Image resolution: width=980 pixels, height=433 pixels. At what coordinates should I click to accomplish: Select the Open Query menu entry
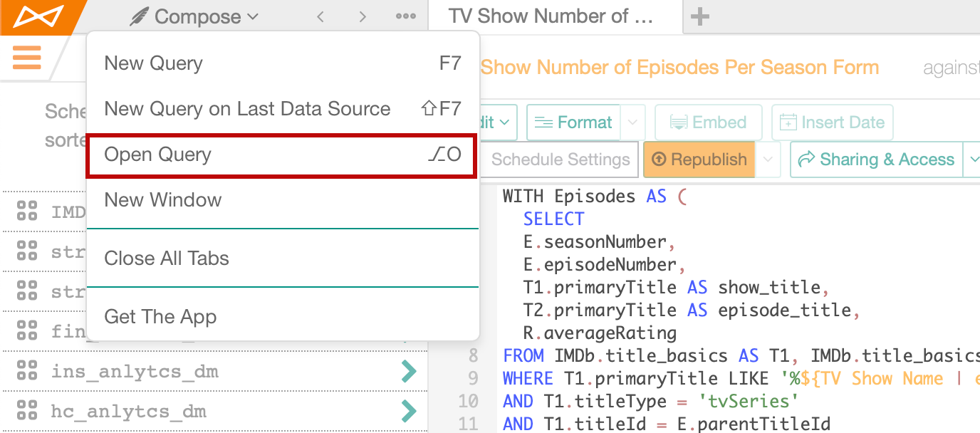283,155
